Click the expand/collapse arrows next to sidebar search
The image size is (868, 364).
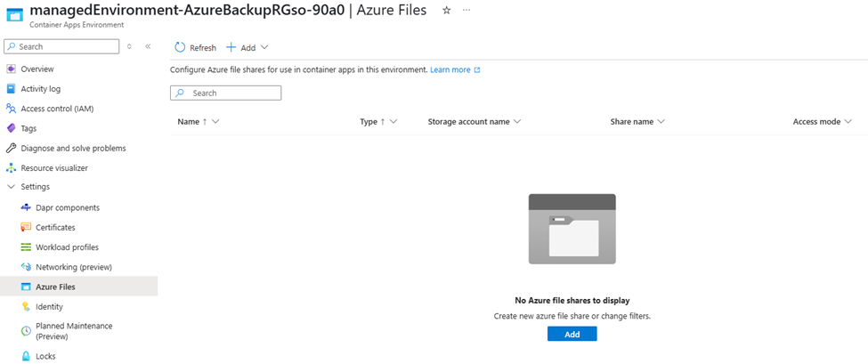(x=129, y=46)
